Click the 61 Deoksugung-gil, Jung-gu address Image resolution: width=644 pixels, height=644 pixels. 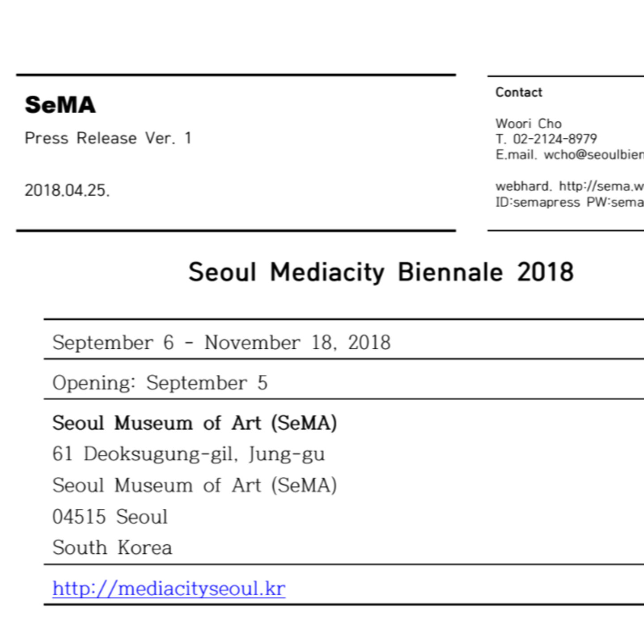[188, 454]
